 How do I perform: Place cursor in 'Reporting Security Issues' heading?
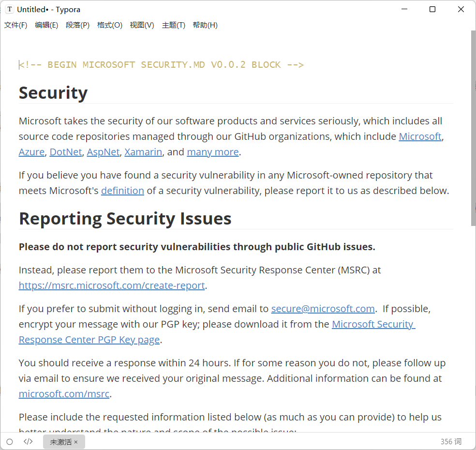[x=125, y=219]
